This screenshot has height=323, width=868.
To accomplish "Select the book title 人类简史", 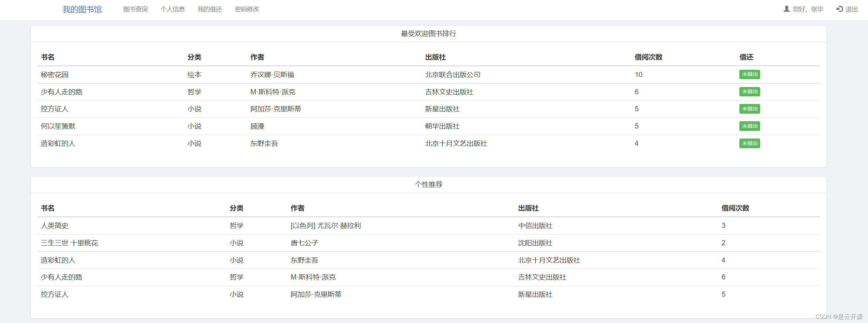I will (x=55, y=226).
